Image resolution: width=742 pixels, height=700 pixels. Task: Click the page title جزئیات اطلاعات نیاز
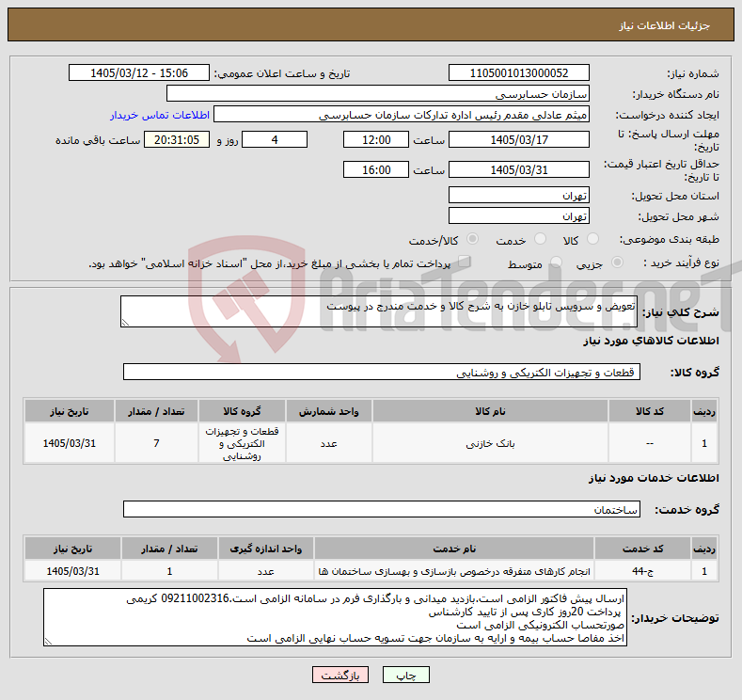(x=664, y=25)
